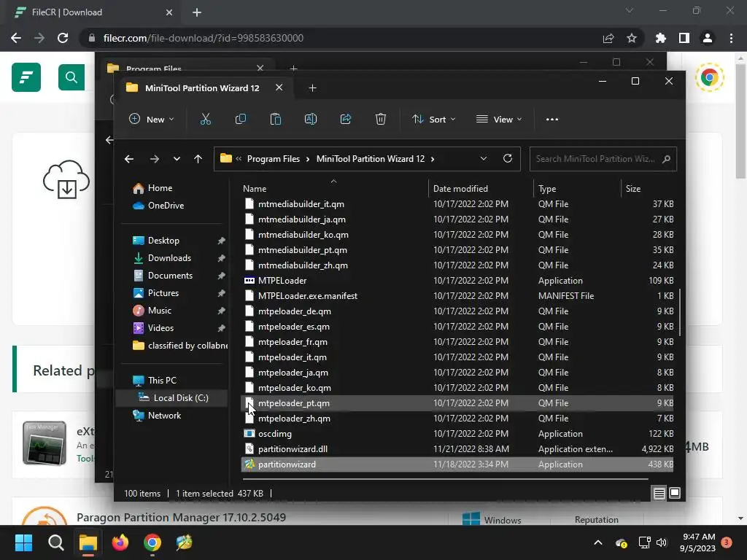
Task: Open Downloads in navigation pane
Action: [169, 258]
